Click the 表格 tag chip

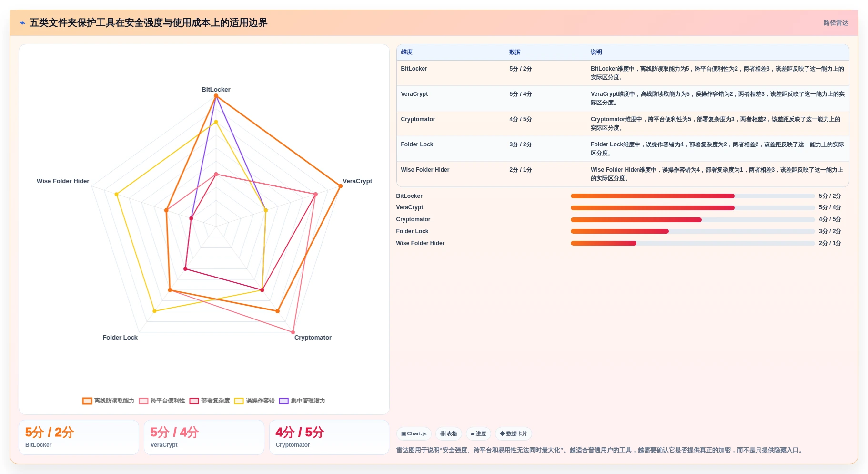449,434
